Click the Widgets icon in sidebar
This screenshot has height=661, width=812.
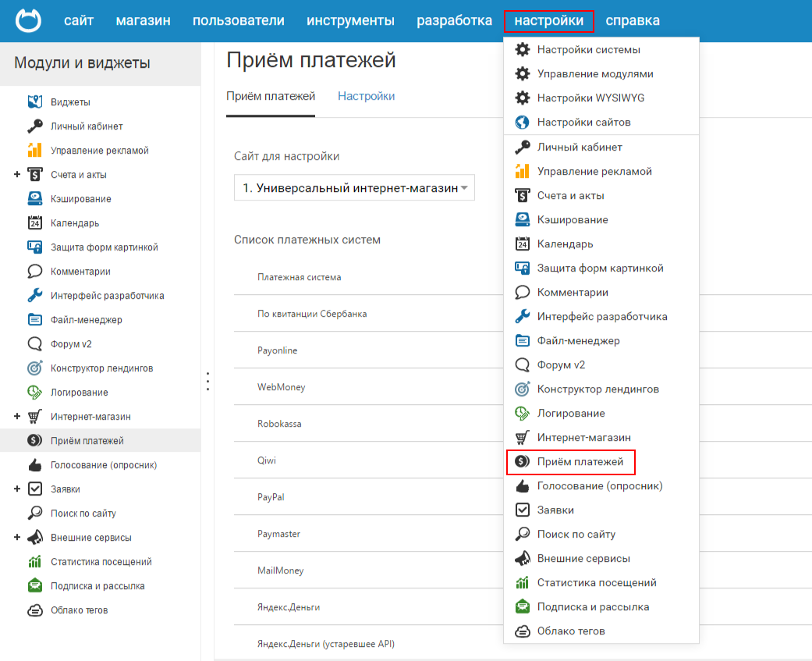tap(34, 101)
